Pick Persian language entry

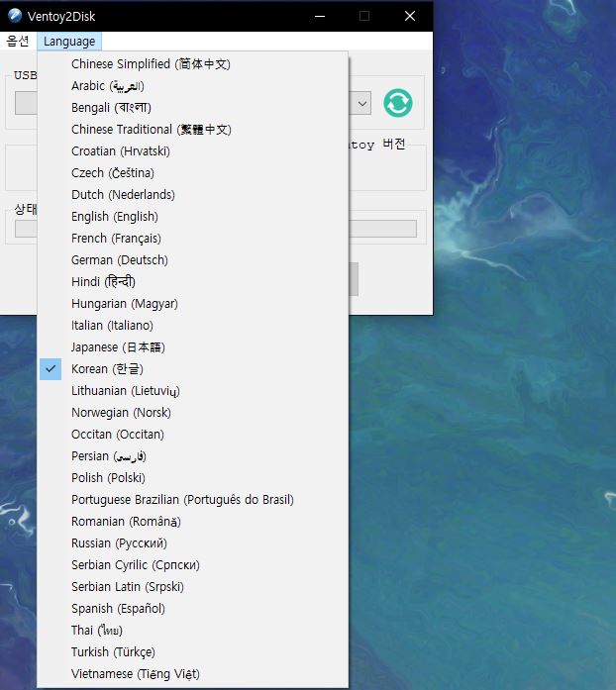click(x=193, y=456)
